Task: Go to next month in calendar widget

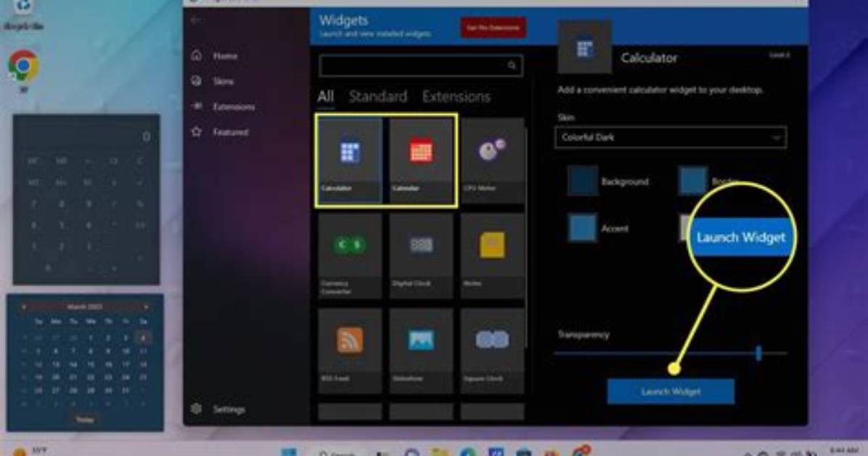Action: coord(146,306)
